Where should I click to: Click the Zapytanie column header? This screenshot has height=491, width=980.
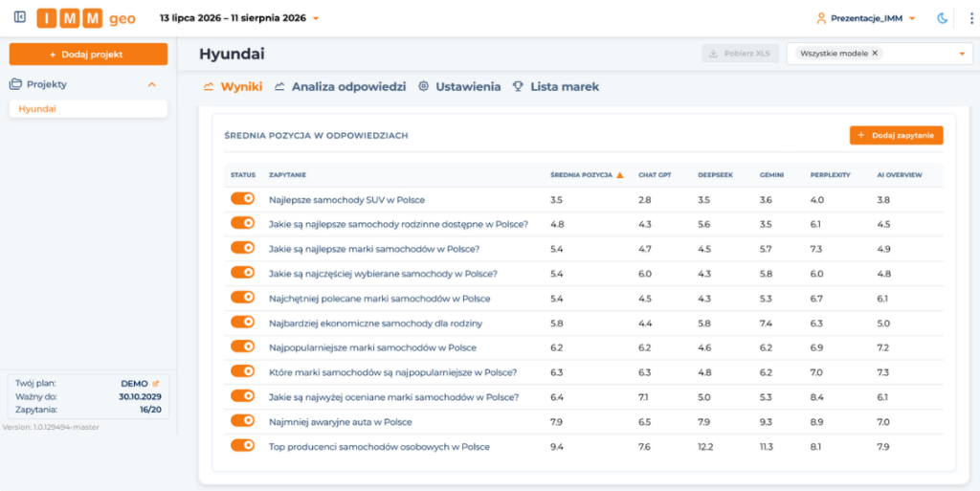click(x=287, y=175)
